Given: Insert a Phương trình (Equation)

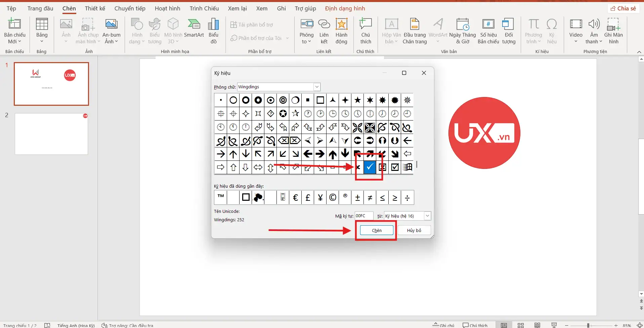Looking at the screenshot, I should point(533,31).
